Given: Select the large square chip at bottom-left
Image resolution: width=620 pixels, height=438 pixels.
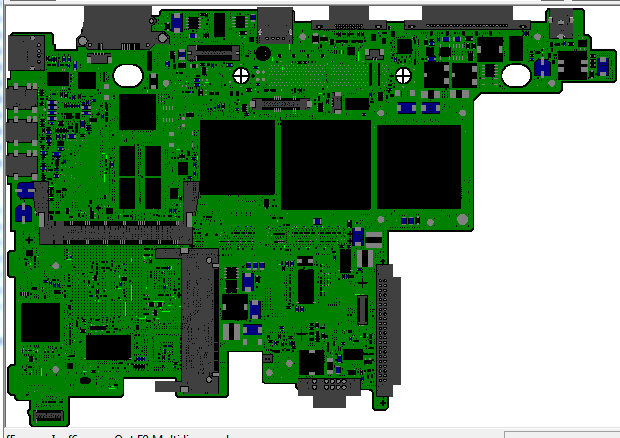Looking at the screenshot, I should tap(41, 323).
